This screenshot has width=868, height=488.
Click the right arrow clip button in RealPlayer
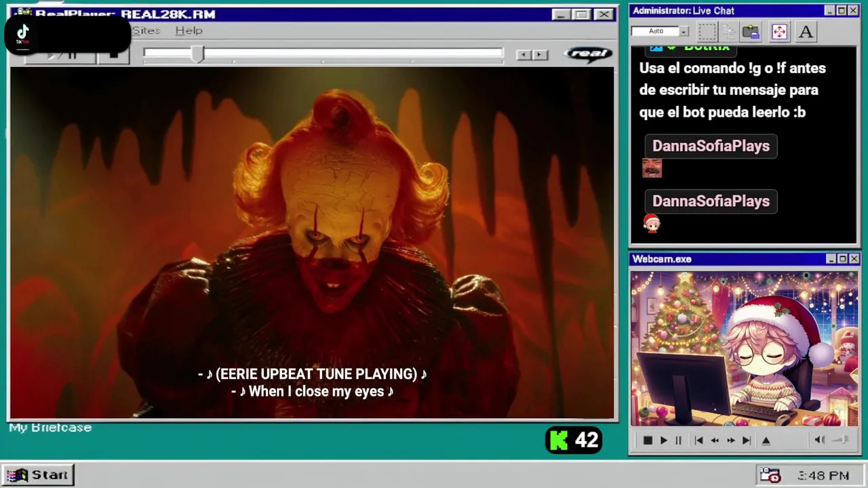click(540, 54)
